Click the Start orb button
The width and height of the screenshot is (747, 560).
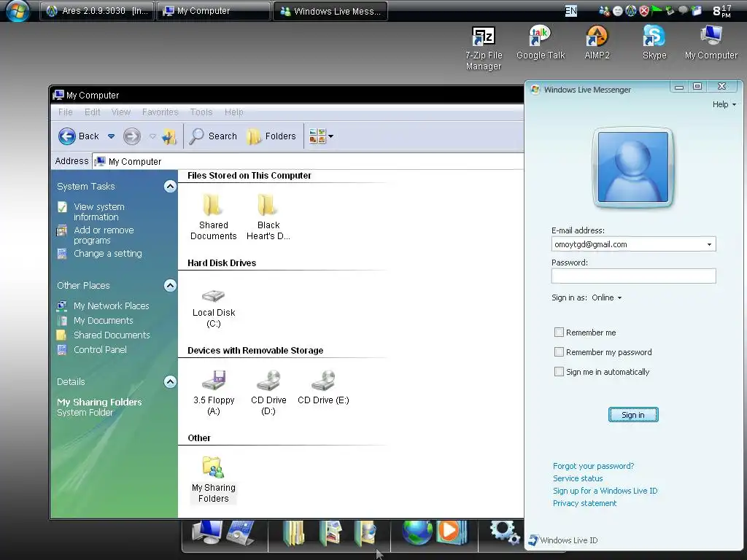point(18,10)
